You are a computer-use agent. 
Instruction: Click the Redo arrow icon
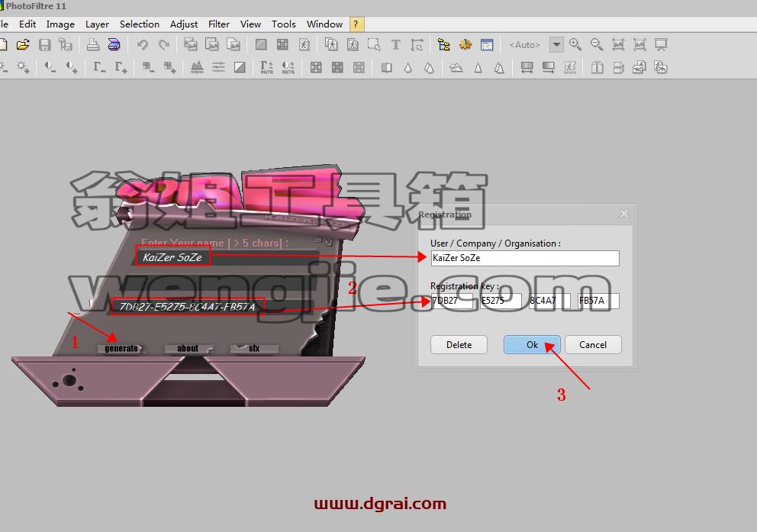point(163,45)
